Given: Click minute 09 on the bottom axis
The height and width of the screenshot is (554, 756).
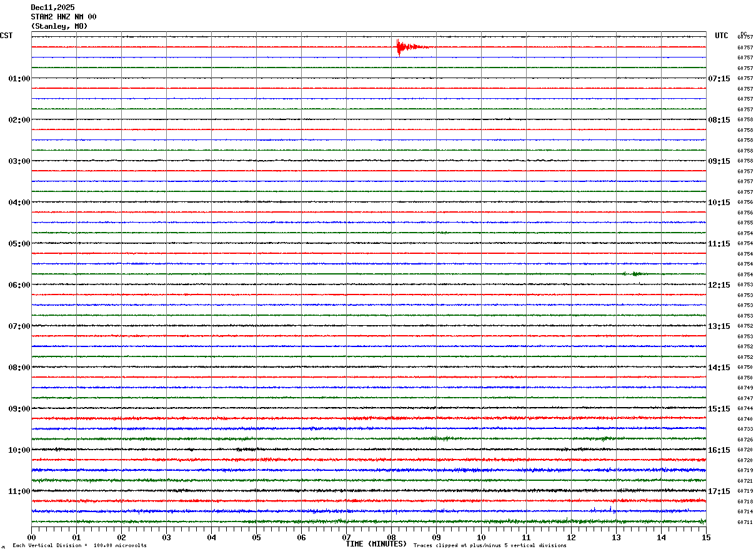Looking at the screenshot, I should 436,537.
